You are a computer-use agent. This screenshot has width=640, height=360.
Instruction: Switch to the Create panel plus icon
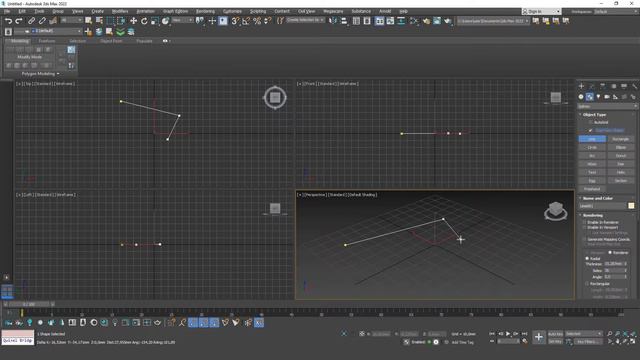[x=582, y=86]
